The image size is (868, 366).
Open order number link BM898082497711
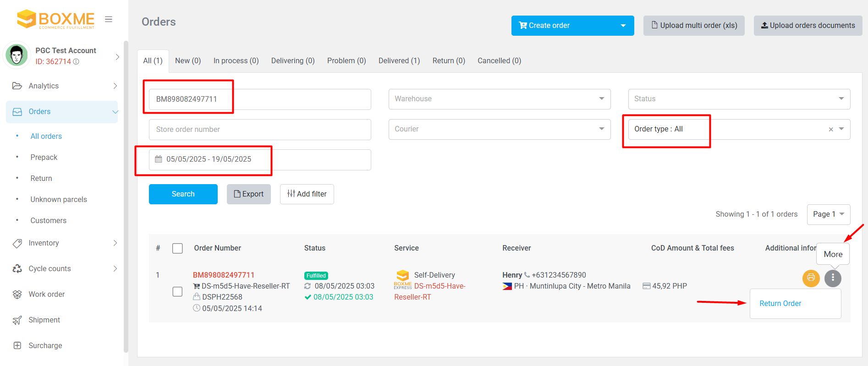(224, 275)
